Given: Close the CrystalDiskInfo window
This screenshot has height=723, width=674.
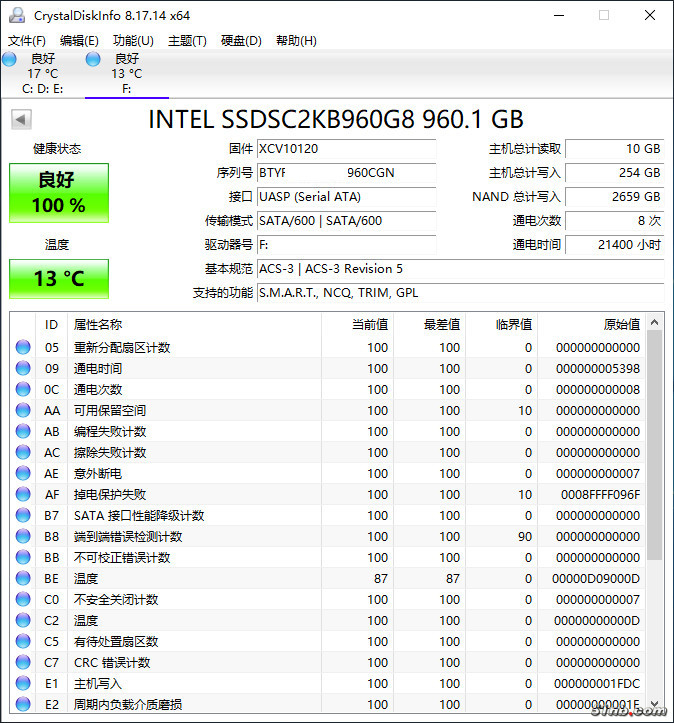Looking at the screenshot, I should (x=650, y=15).
